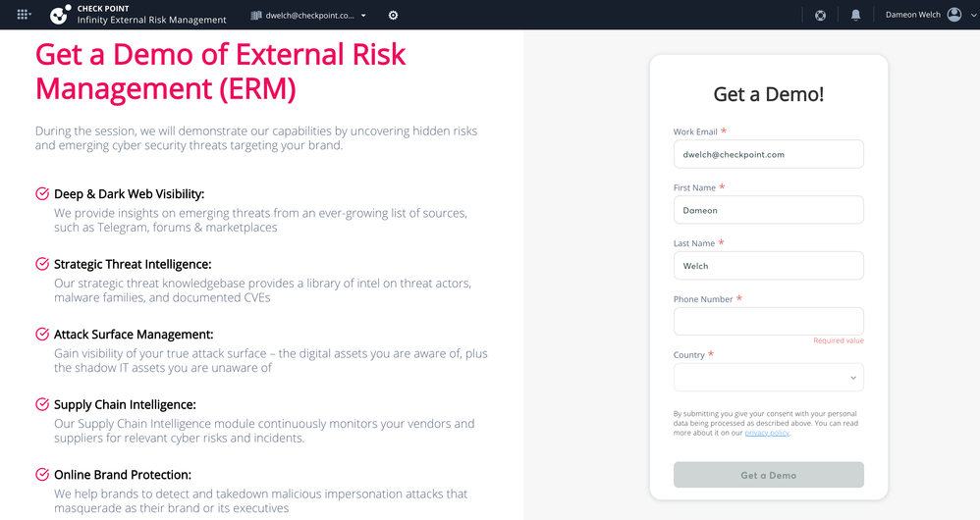Click Online Brand Protection checkmark icon
The width and height of the screenshot is (980, 520).
click(42, 475)
